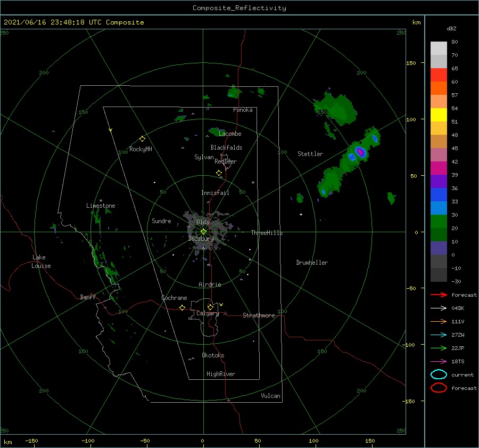The width and height of the screenshot is (479, 448).
Task: Click the Airdrie city label
Action: 210,284
